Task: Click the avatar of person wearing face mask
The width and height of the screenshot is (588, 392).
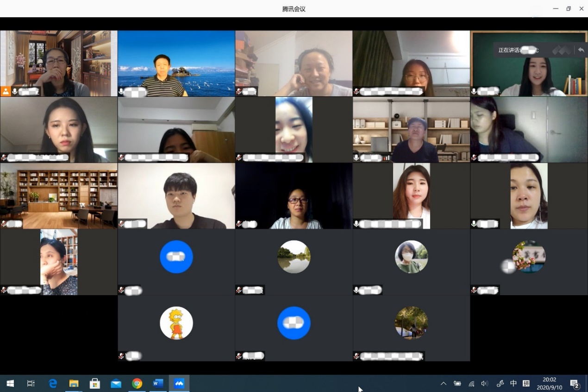Action: pyautogui.click(x=411, y=257)
